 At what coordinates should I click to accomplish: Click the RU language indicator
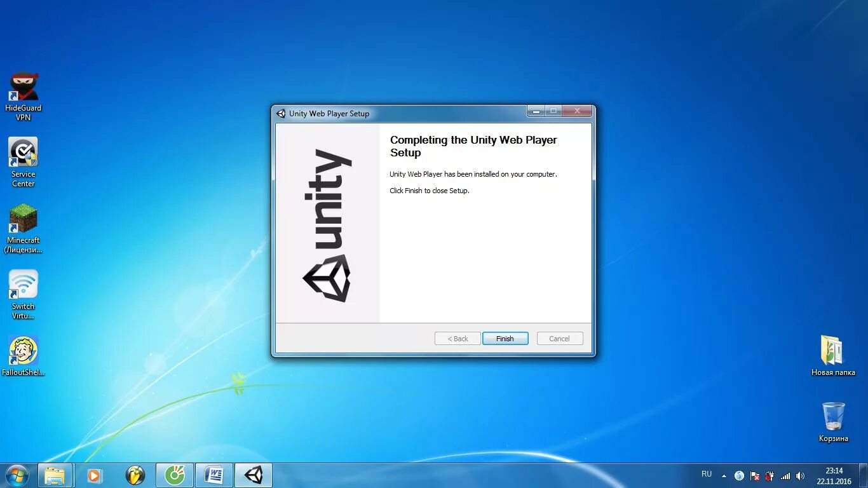coord(707,474)
